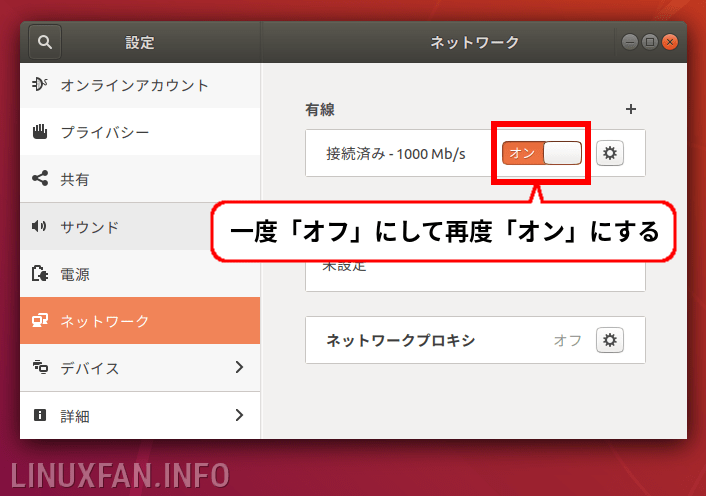The image size is (706, 496).
Task: Select オンラインアカウント in the sidebar
Action: pos(140,85)
